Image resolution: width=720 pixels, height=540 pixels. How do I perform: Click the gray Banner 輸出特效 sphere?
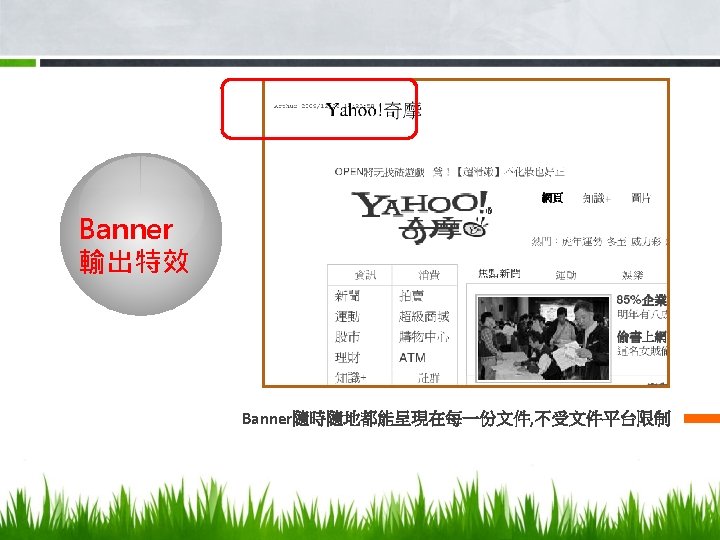[x=141, y=234]
